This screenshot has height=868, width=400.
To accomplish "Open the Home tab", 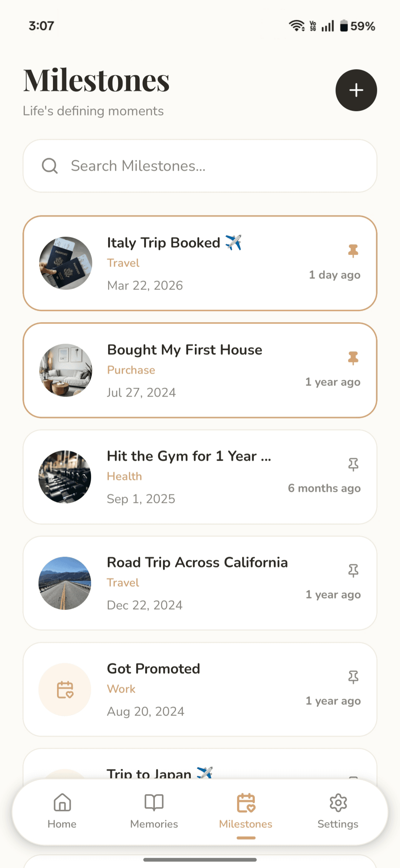I will pos(62,811).
